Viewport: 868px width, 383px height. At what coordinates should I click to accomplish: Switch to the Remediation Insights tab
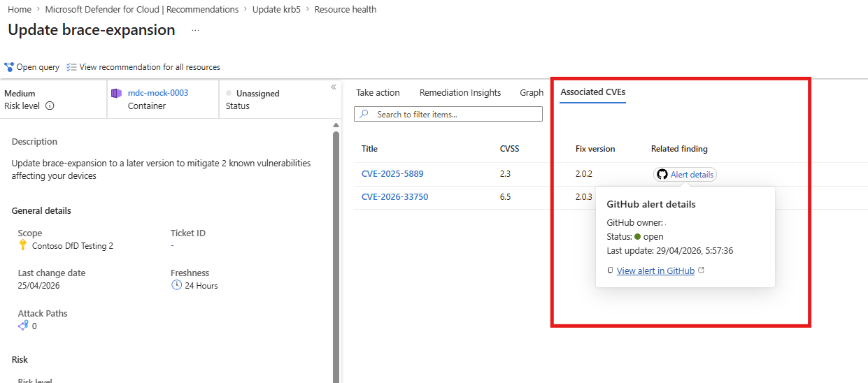[x=460, y=92]
